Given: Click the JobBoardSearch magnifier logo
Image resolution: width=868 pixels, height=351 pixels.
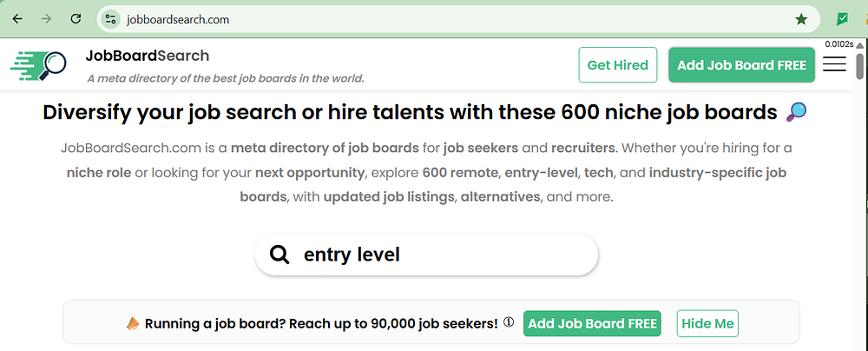Looking at the screenshot, I should pos(38,64).
